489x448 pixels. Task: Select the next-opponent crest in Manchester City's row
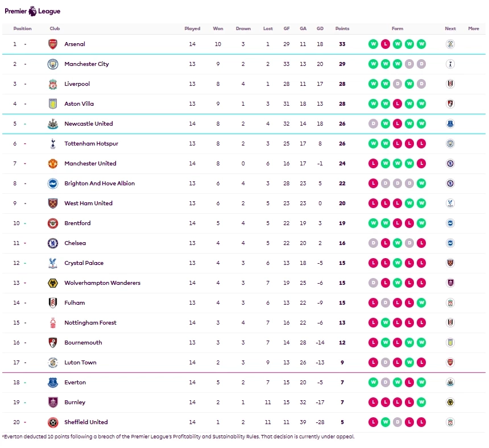click(450, 64)
